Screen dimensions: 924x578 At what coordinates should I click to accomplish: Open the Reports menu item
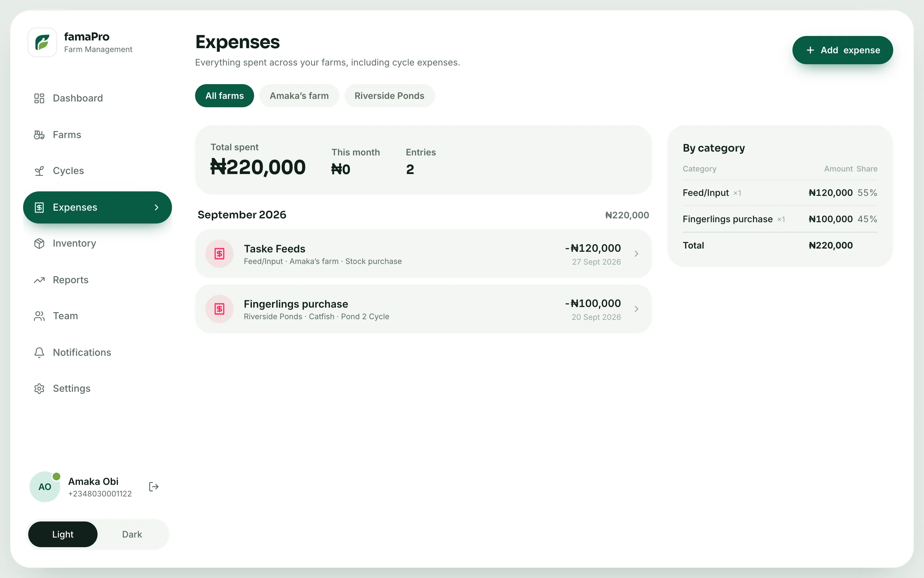pos(97,280)
